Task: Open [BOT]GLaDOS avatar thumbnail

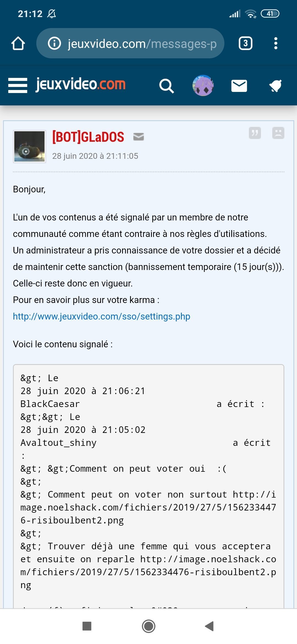Action: pyautogui.click(x=29, y=146)
